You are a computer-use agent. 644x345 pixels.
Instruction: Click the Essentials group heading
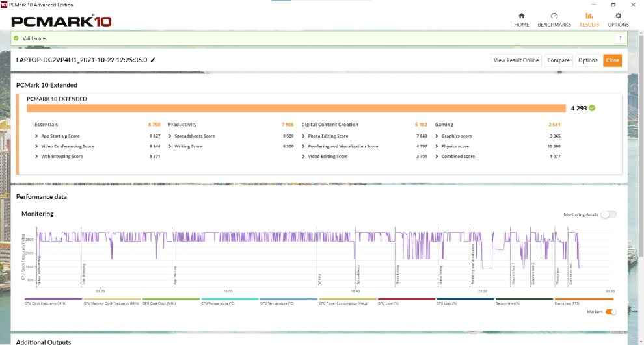[46, 124]
